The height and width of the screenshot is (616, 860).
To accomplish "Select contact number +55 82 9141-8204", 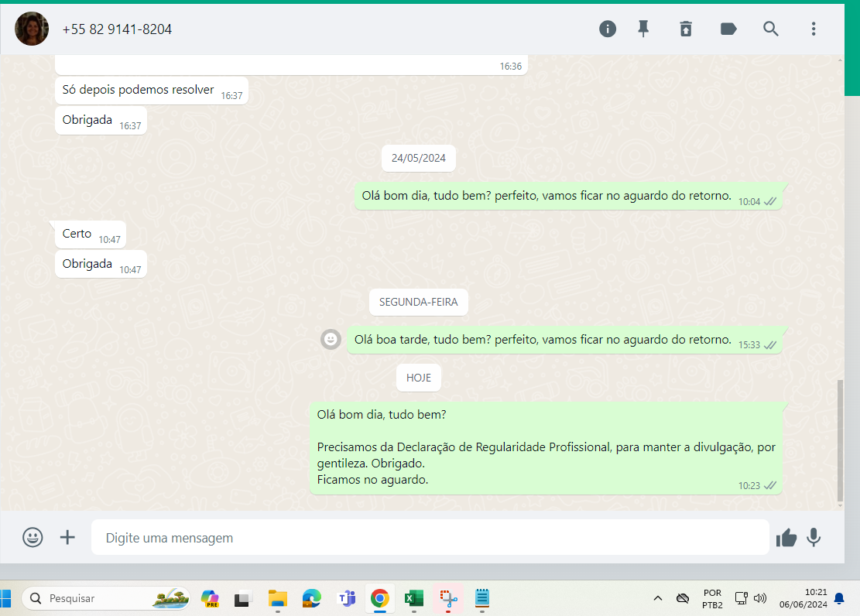I will pyautogui.click(x=117, y=29).
